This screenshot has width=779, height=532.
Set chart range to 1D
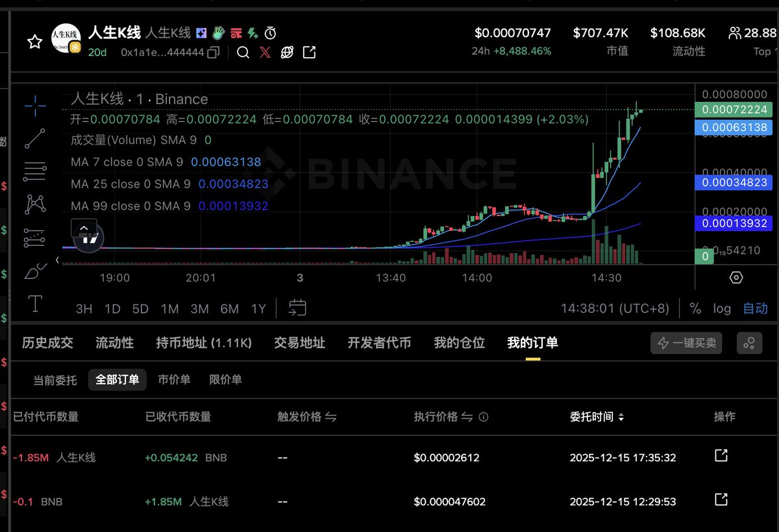click(112, 309)
